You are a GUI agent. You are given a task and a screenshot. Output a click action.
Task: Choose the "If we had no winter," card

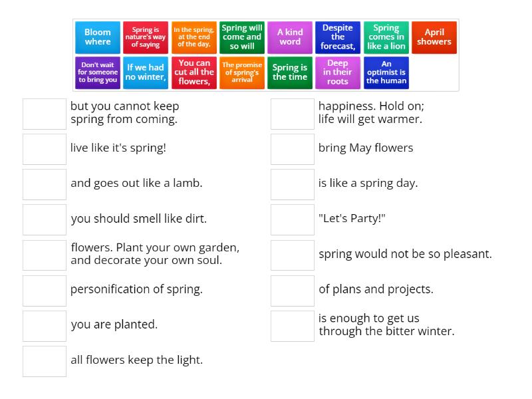point(145,73)
